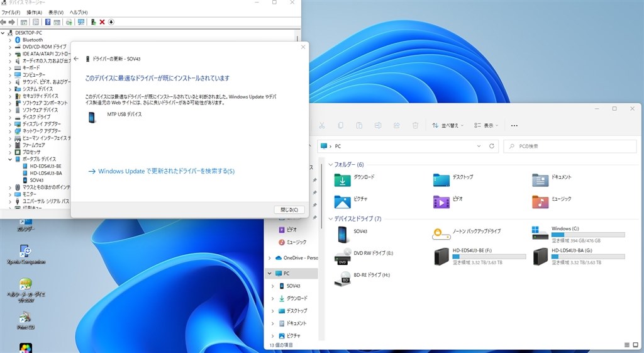This screenshot has height=353, width=644.
Task: Open the 操作(A) menu in Device Manager
Action: click(34, 13)
